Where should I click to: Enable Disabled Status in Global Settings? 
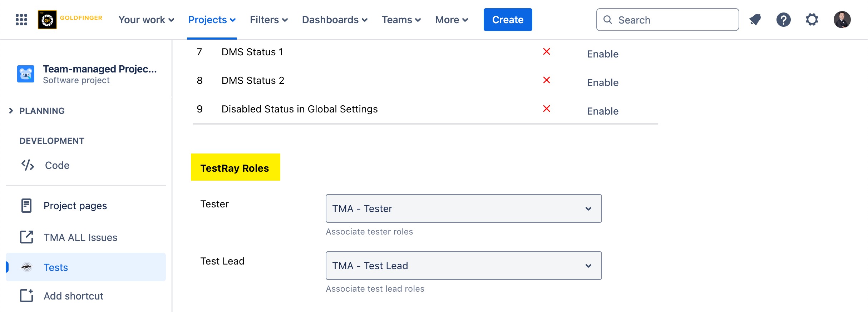(x=602, y=111)
